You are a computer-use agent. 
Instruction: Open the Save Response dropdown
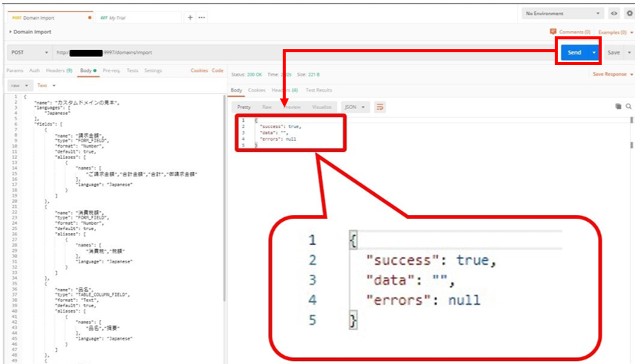point(612,74)
